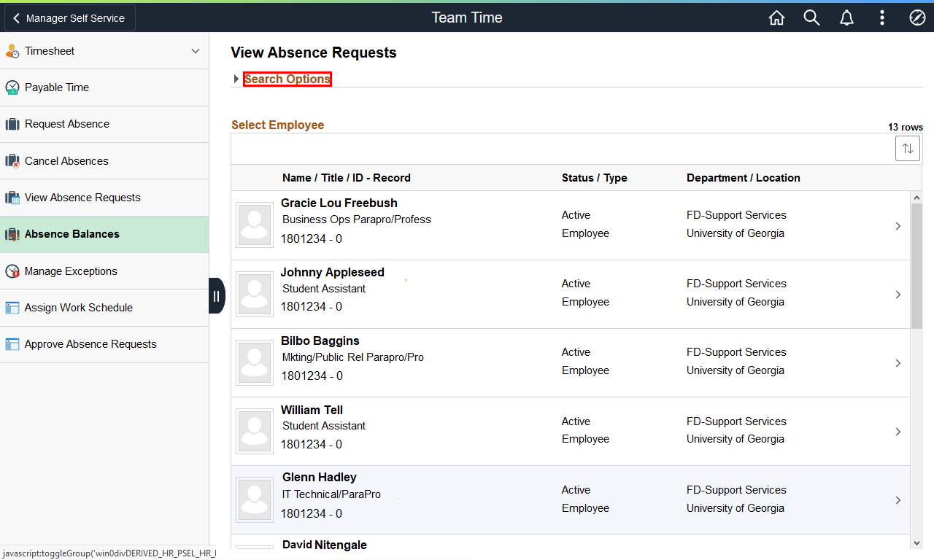Viewport: 934px width, 560px height.
Task: Open Bilbo Baggins row chevron
Action: tap(898, 363)
